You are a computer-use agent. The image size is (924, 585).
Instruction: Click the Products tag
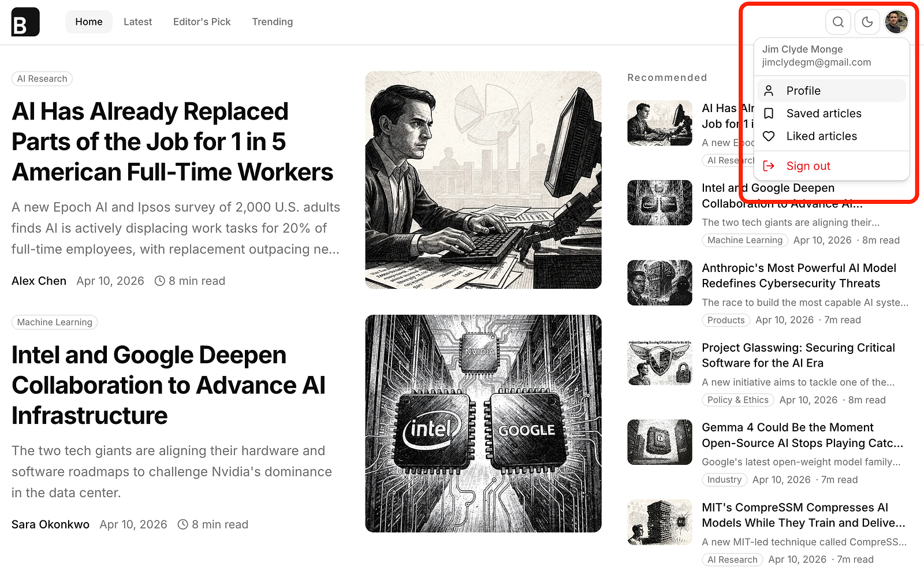click(x=726, y=321)
